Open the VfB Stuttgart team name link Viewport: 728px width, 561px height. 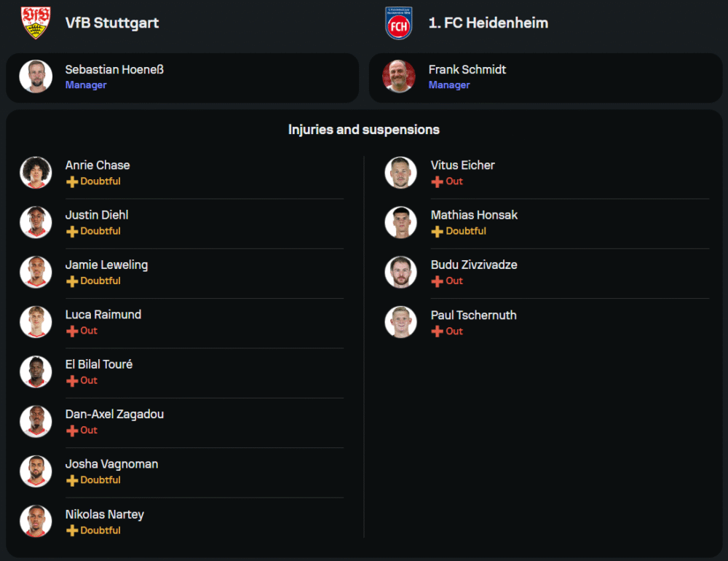(112, 23)
